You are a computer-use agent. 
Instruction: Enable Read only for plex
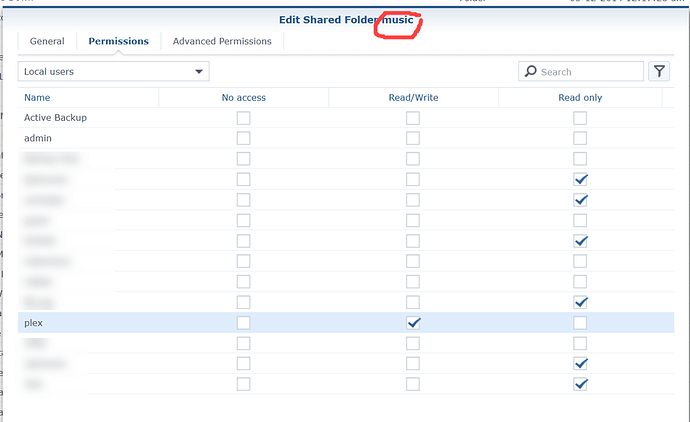580,323
